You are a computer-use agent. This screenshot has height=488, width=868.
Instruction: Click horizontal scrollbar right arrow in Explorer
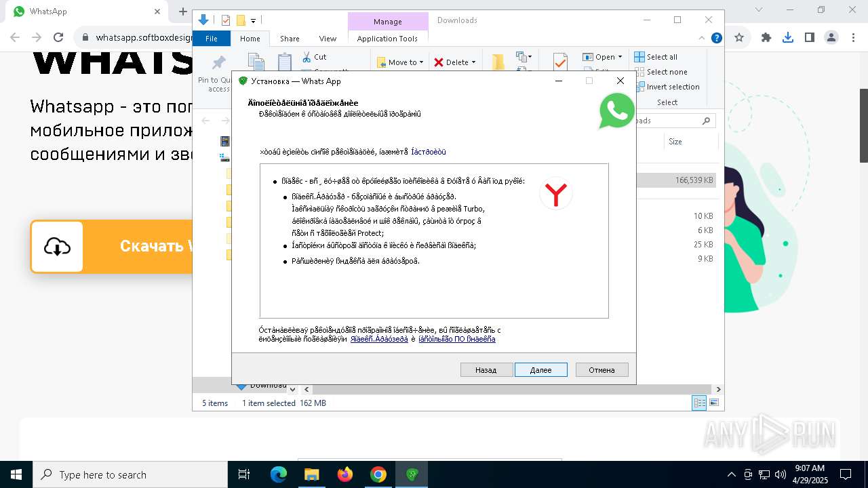tap(718, 390)
